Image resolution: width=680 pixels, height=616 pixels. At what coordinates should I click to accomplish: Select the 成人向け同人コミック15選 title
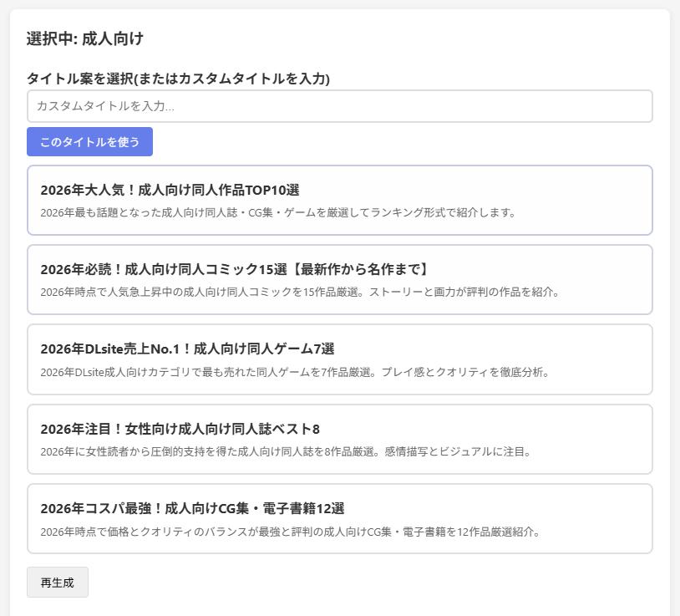(235, 269)
